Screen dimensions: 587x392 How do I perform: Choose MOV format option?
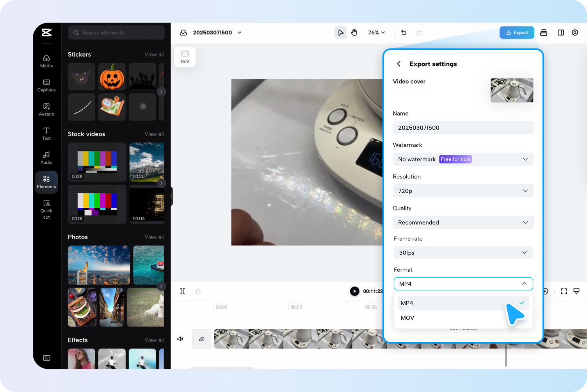[x=463, y=318]
